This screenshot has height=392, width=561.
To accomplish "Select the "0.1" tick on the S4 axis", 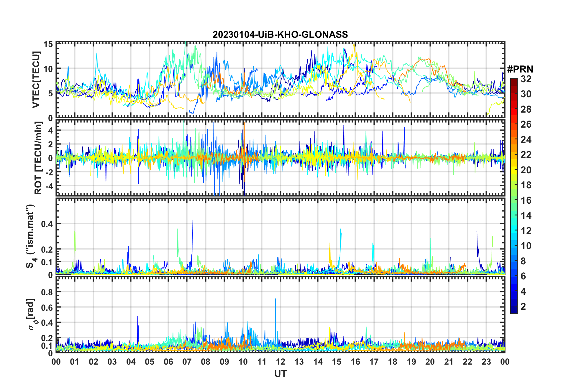I will click(x=47, y=262).
